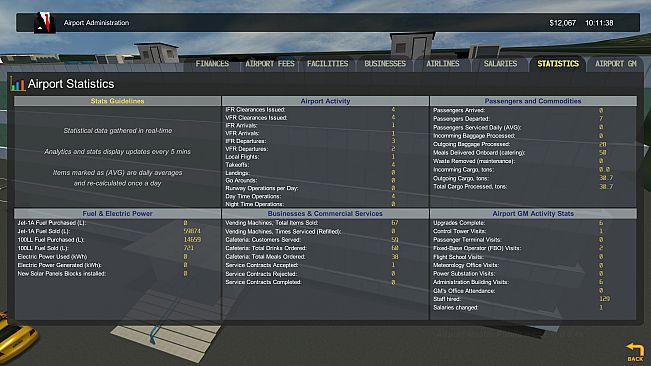Click the 100LL Fuel Purchased value 14659
Viewport: 651px width, 366px height.
[192, 239]
